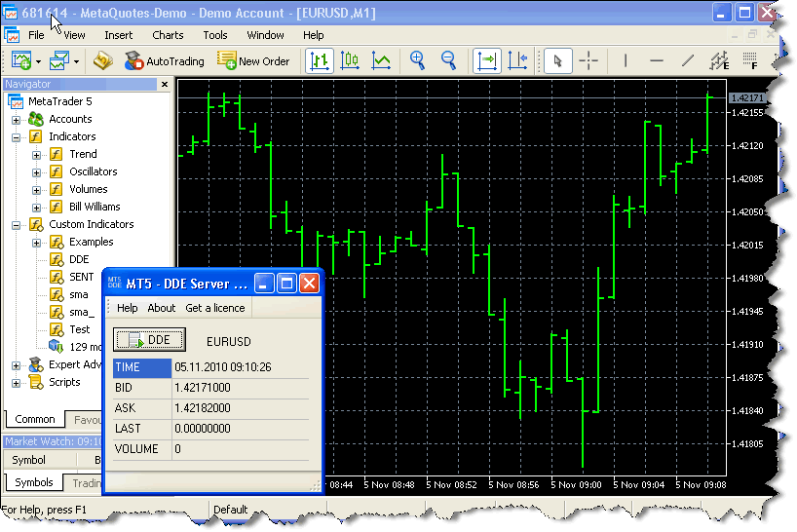Switch chart to candlesticks mode
797x532 pixels.
350,61
